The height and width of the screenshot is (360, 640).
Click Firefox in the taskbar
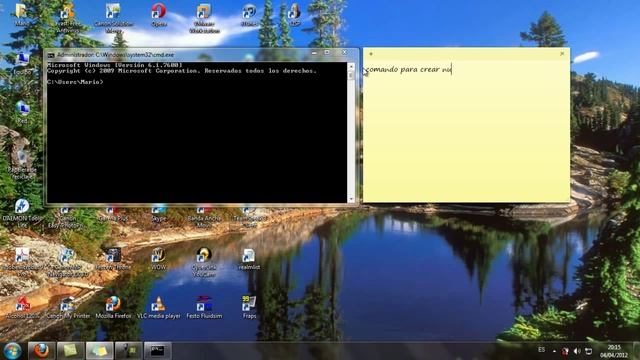pos(41,351)
